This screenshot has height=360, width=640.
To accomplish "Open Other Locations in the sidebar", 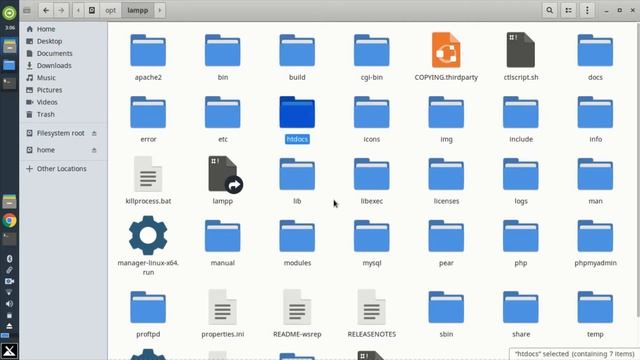I will pyautogui.click(x=63, y=169).
